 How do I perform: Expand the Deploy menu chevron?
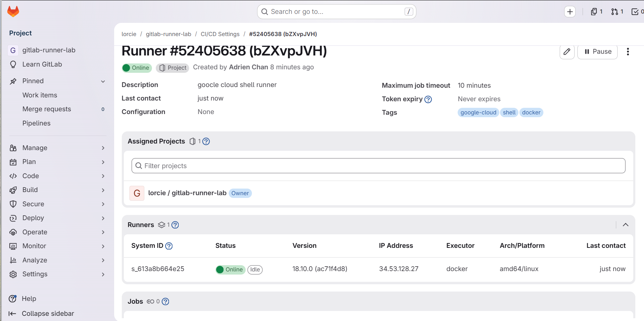point(103,218)
